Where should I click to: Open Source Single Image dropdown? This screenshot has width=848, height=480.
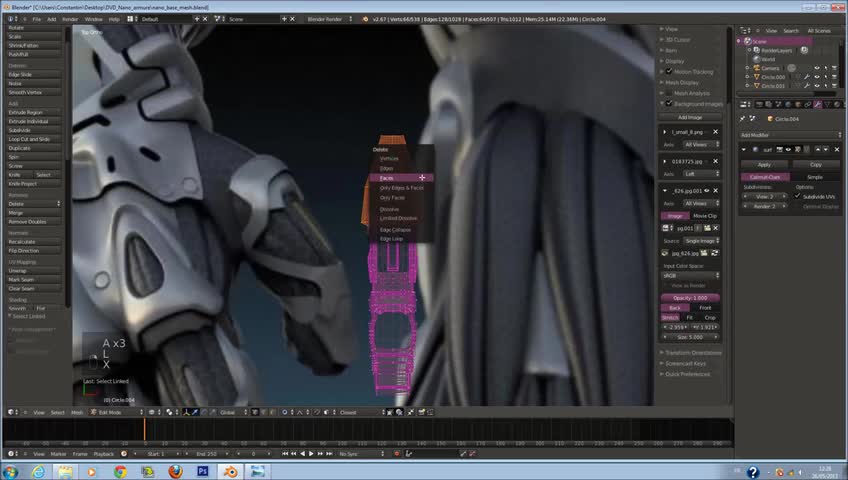pos(701,241)
